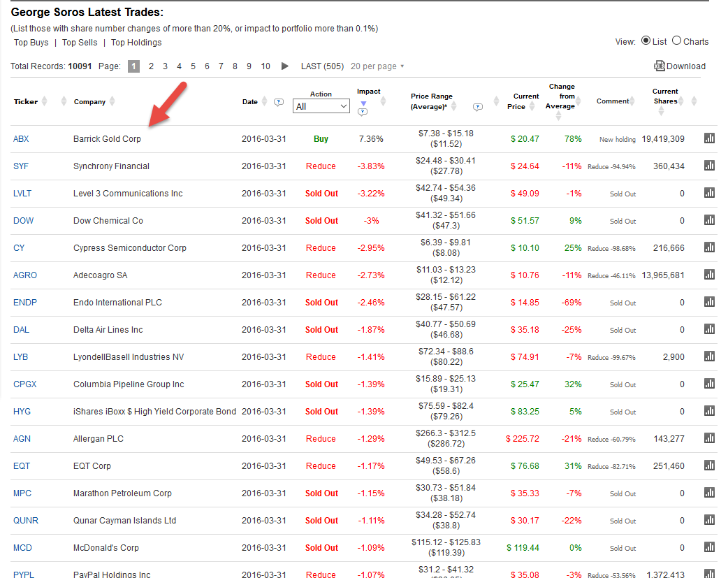The height and width of the screenshot is (578, 728).
Task: Open AGRO ticker link
Action: (x=24, y=275)
